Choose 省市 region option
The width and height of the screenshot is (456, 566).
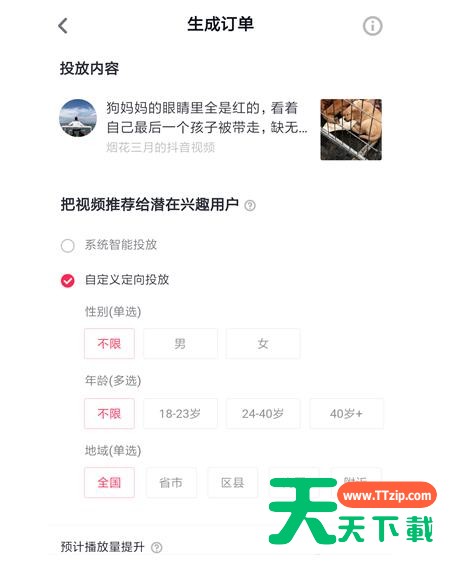pyautogui.click(x=171, y=483)
